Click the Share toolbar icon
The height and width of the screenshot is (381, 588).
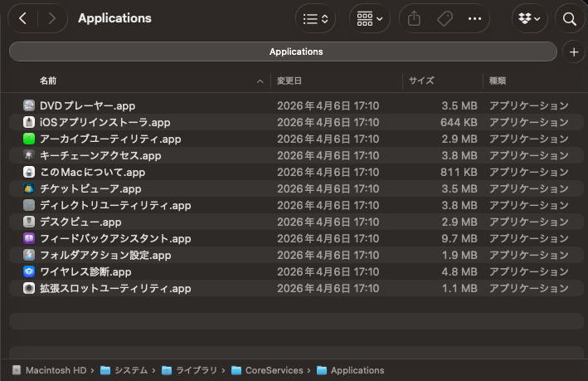(414, 19)
